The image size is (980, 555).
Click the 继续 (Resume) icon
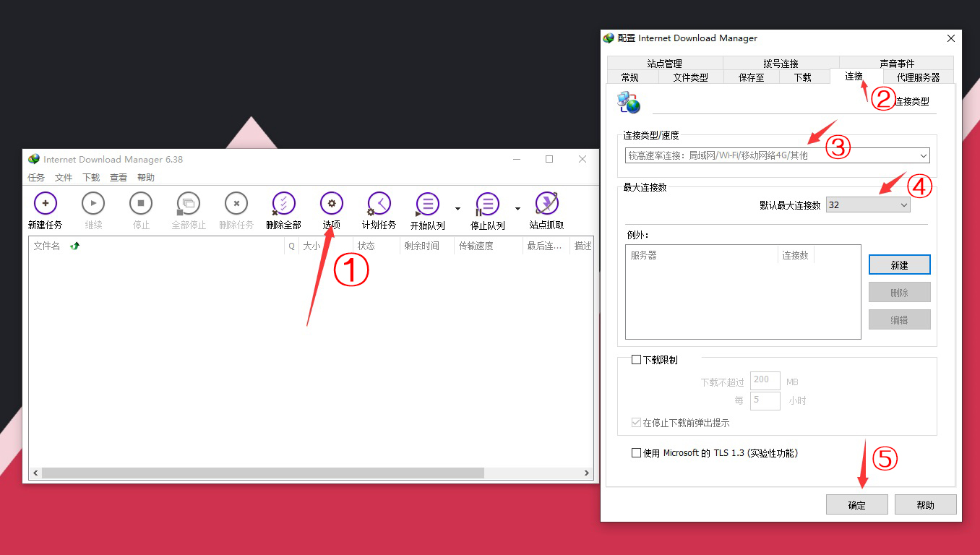93,203
